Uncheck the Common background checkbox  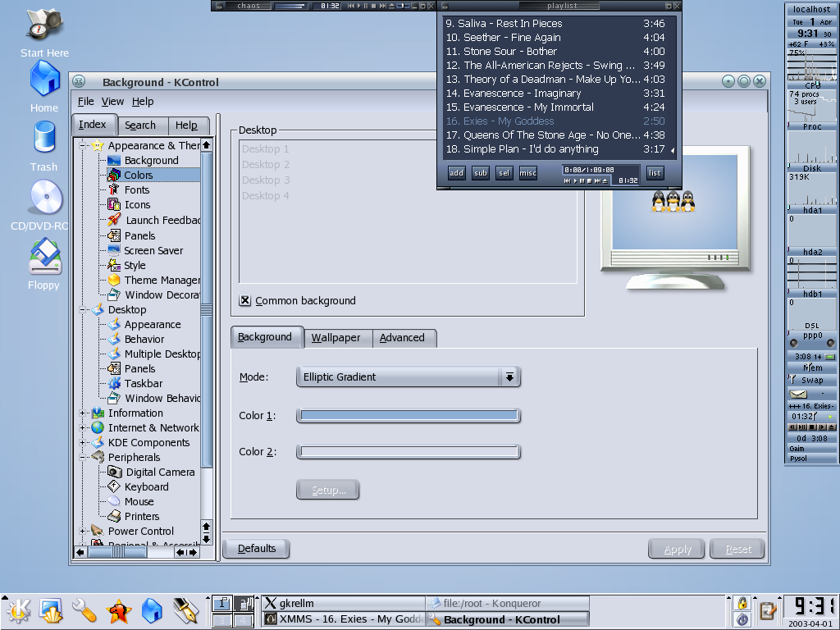point(244,300)
